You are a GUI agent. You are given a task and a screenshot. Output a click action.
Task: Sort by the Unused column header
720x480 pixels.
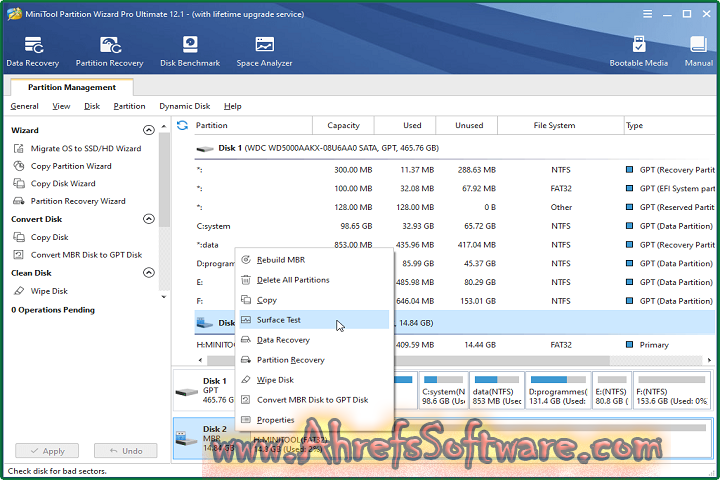pyautogui.click(x=467, y=125)
